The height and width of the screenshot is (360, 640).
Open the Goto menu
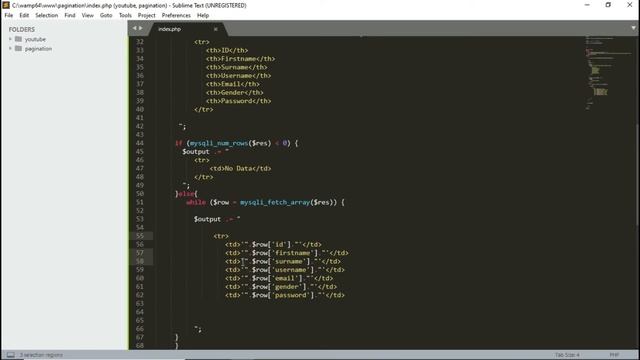[x=106, y=15]
